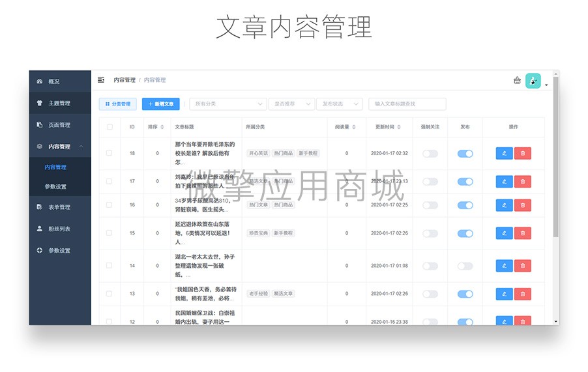Click edit icon for article ID 15
Screen dimensions: 588x372
tap(504, 233)
